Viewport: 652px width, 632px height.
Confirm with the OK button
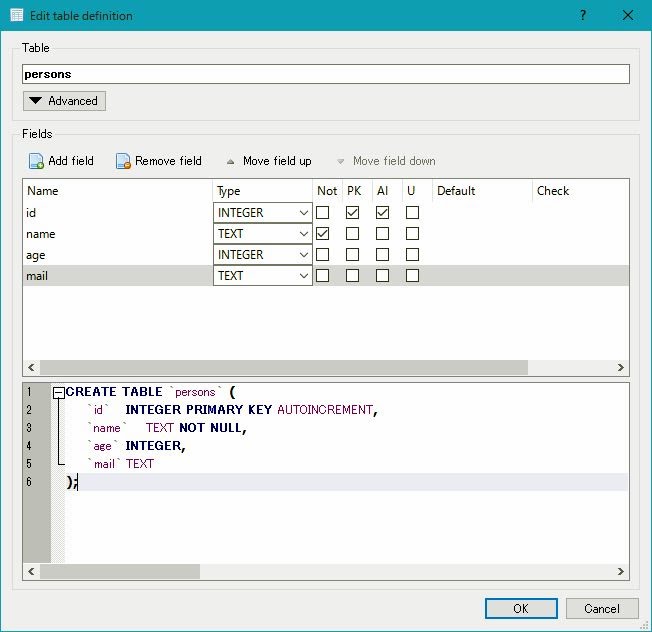click(520, 608)
